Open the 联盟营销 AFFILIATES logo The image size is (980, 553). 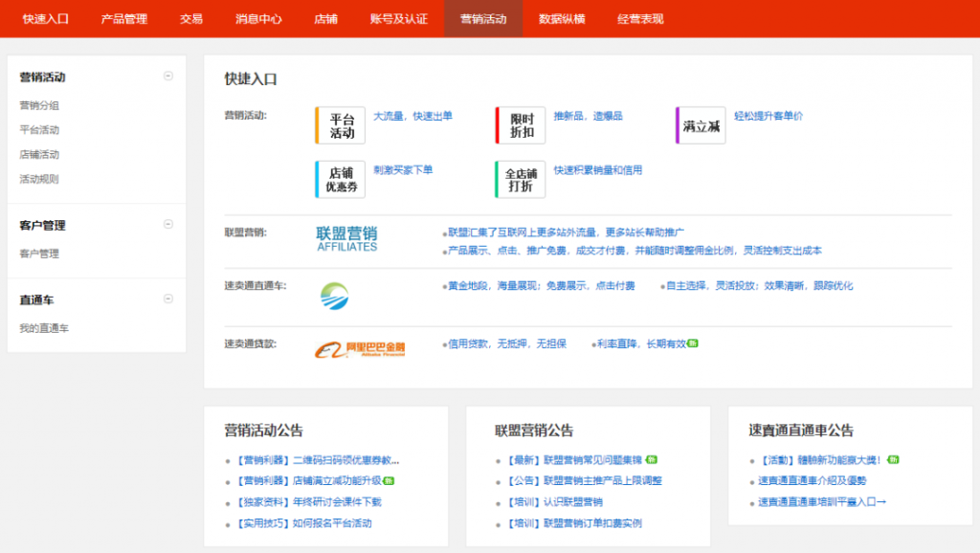click(x=346, y=239)
